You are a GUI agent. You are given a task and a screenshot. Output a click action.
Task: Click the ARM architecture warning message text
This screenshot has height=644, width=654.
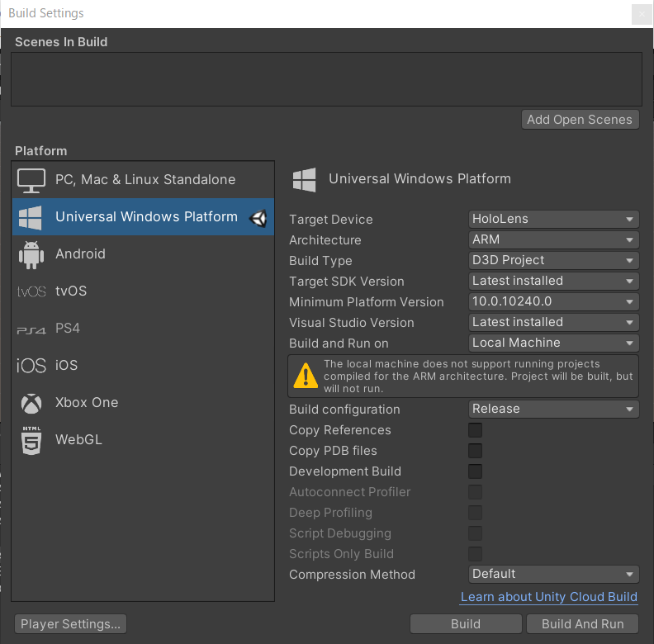pyautogui.click(x=478, y=376)
